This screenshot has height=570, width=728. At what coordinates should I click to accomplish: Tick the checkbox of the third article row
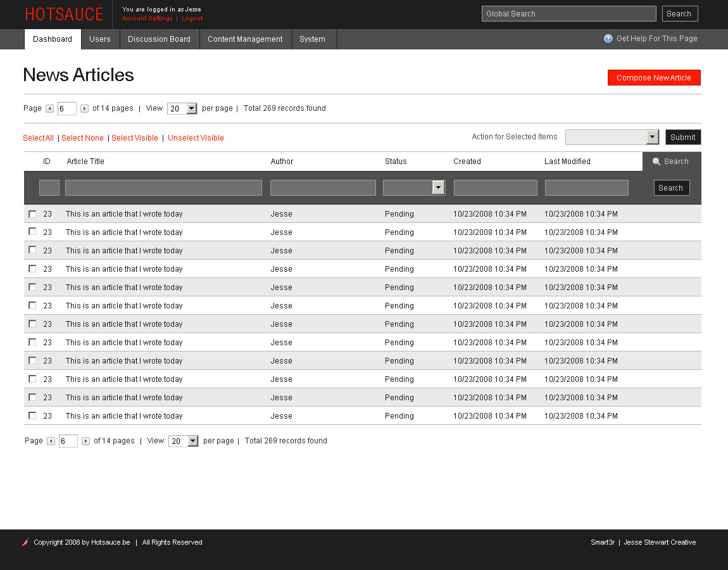(32, 250)
